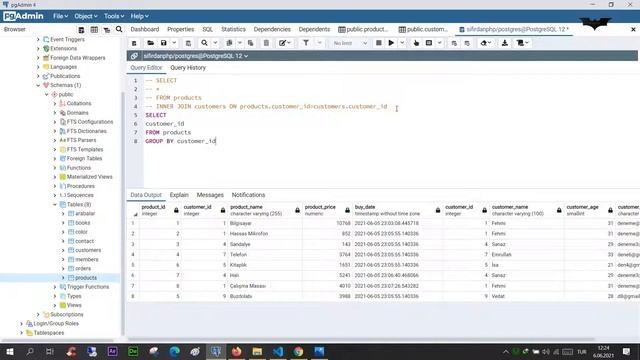
Task: Select the members table in tree
Action: (x=87, y=260)
